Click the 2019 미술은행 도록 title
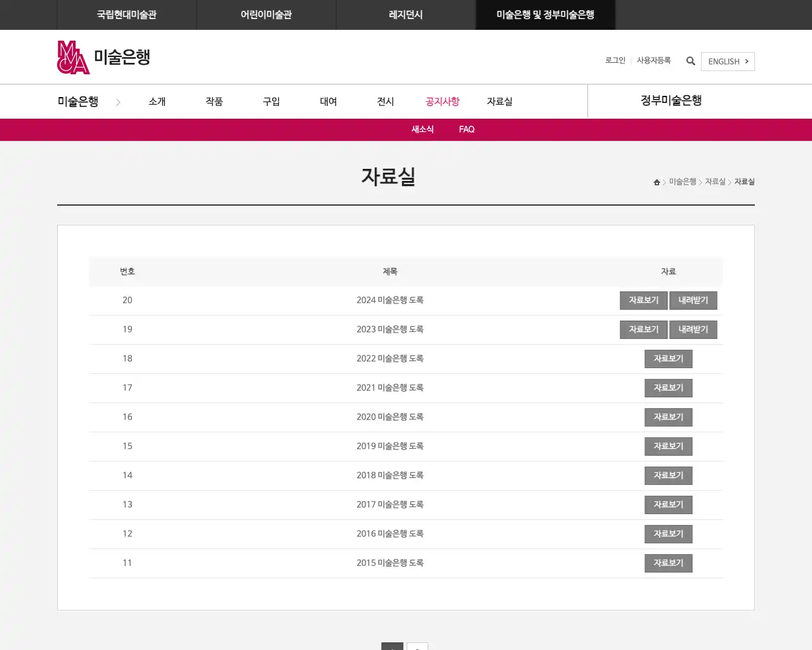812x650 pixels. point(390,446)
